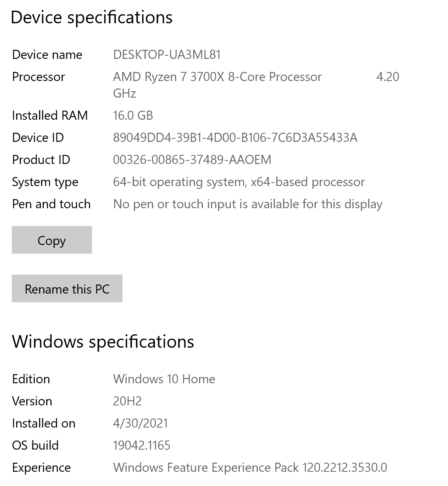448x486 pixels.
Task: Click the Version 20H2 value
Action: click(127, 401)
